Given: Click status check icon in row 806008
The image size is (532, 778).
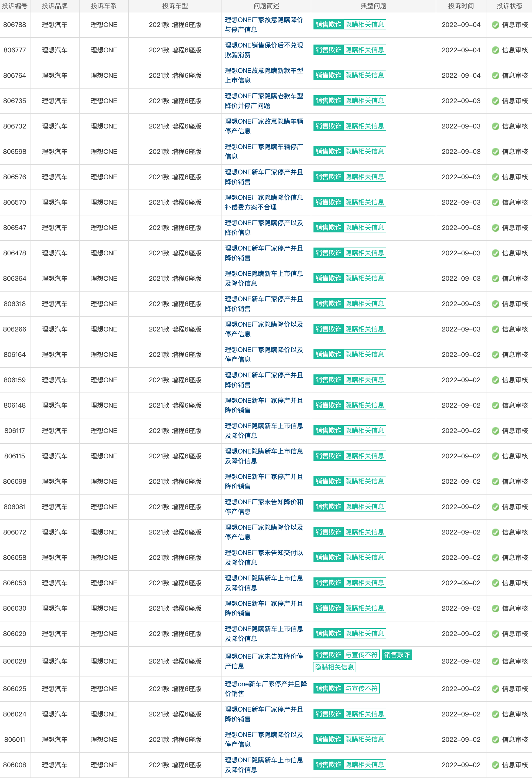Looking at the screenshot, I should pyautogui.click(x=496, y=765).
